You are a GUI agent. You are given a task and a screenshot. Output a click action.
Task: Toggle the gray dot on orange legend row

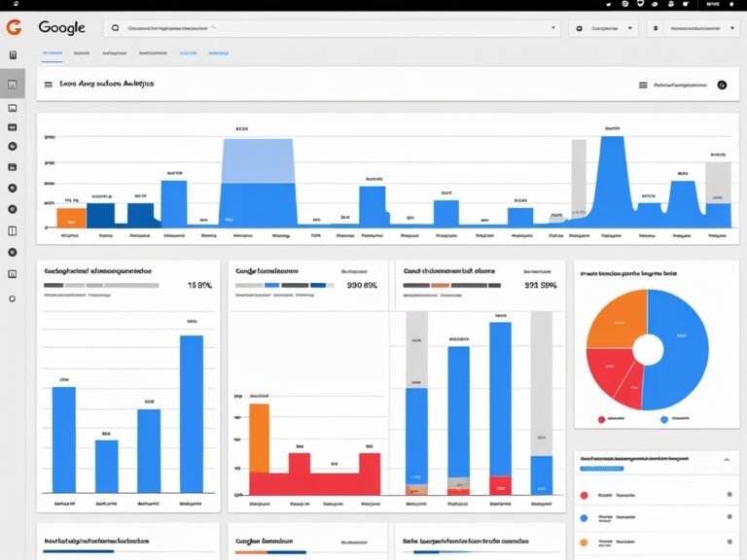pyautogui.click(x=729, y=542)
